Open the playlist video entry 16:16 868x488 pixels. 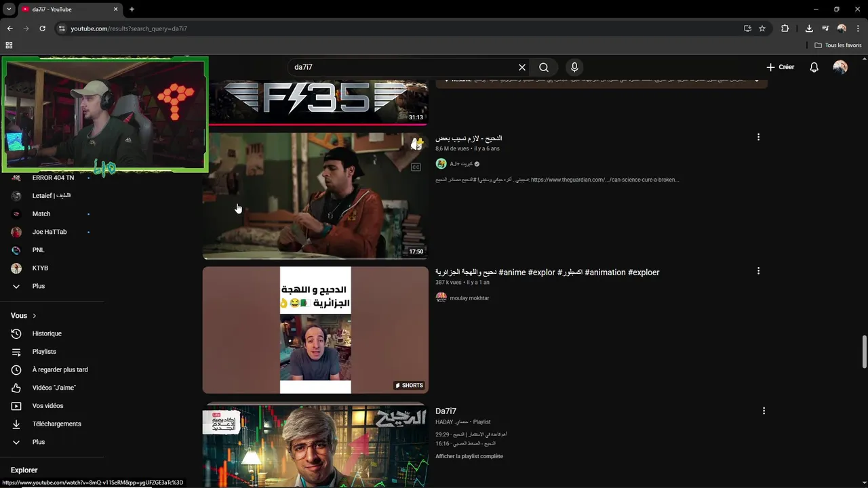pos(466,444)
